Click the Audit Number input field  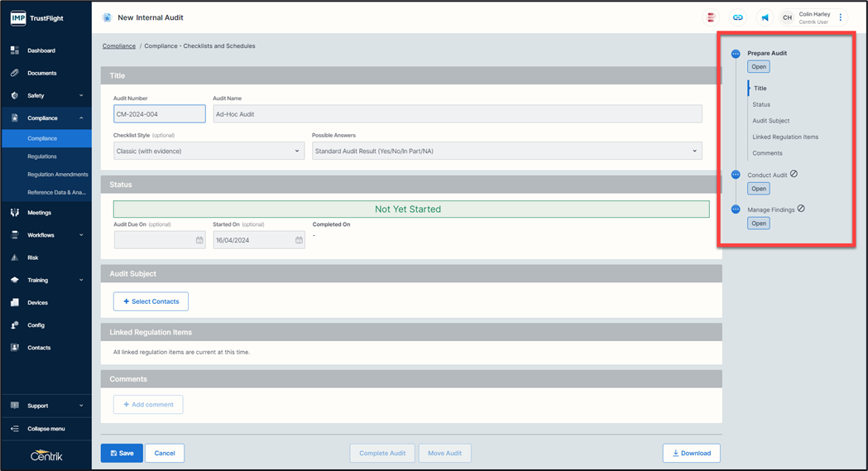pyautogui.click(x=159, y=114)
